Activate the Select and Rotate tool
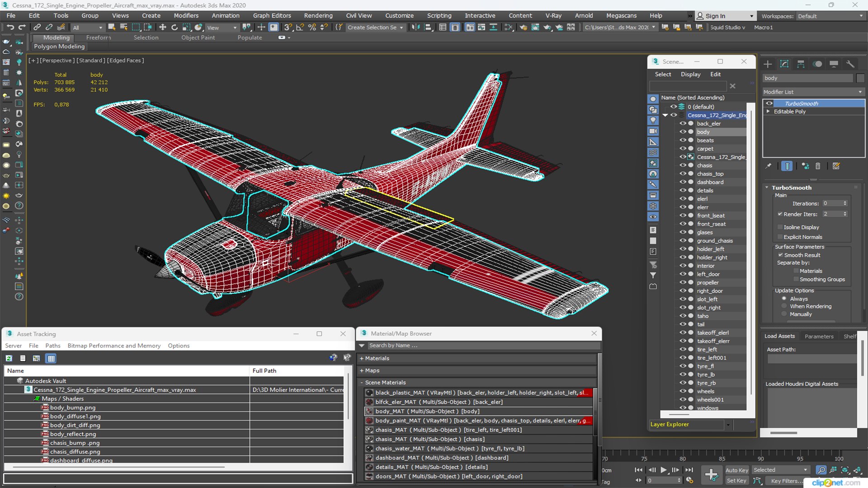Viewport: 868px width, 488px height. [175, 28]
